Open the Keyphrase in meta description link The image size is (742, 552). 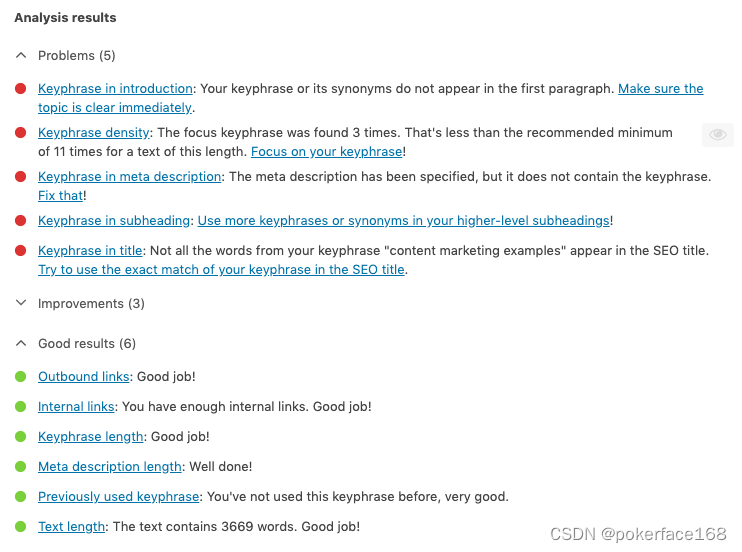pyautogui.click(x=130, y=177)
